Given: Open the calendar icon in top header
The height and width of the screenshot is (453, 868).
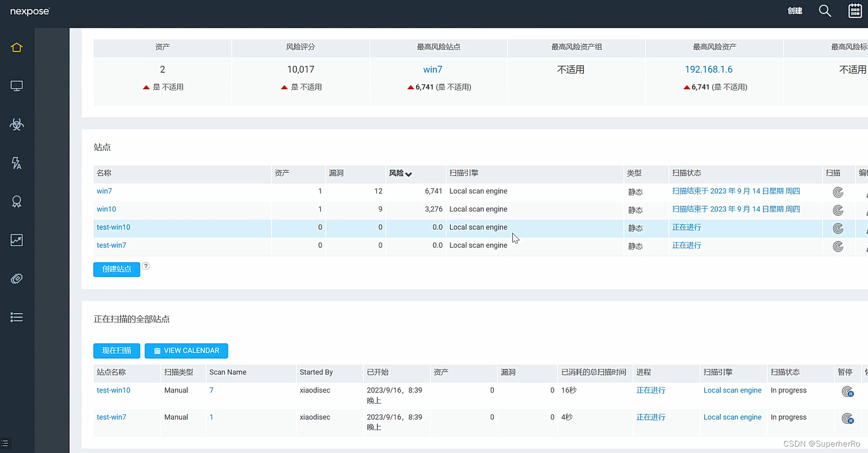Looking at the screenshot, I should 855,11.
